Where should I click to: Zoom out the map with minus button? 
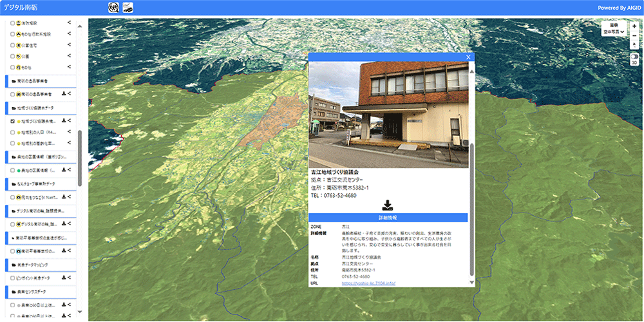(x=634, y=35)
